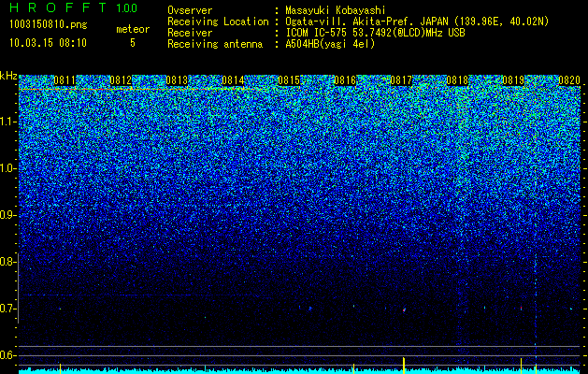Click the "Ovserver" field label
The height and width of the screenshot is (374, 588).
[190, 10]
